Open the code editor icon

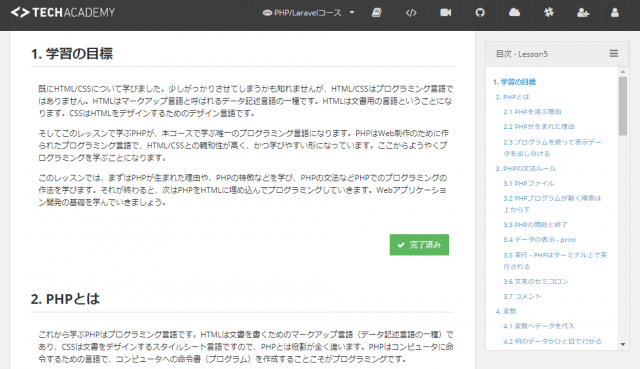click(411, 13)
